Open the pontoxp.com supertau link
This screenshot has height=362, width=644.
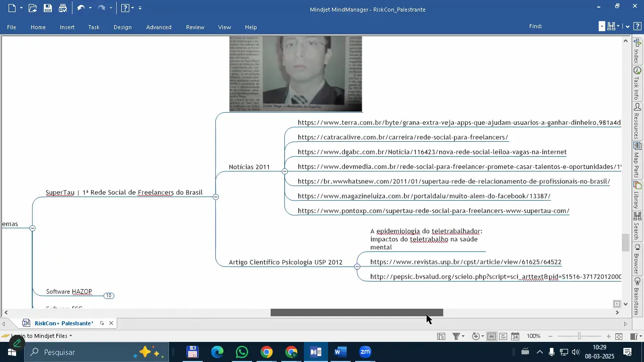coord(434,211)
